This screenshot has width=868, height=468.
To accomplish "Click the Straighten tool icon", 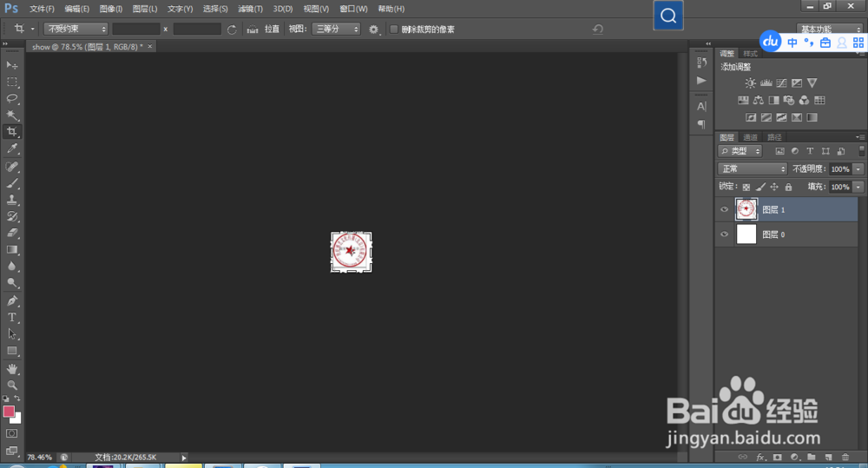I will [x=253, y=30].
